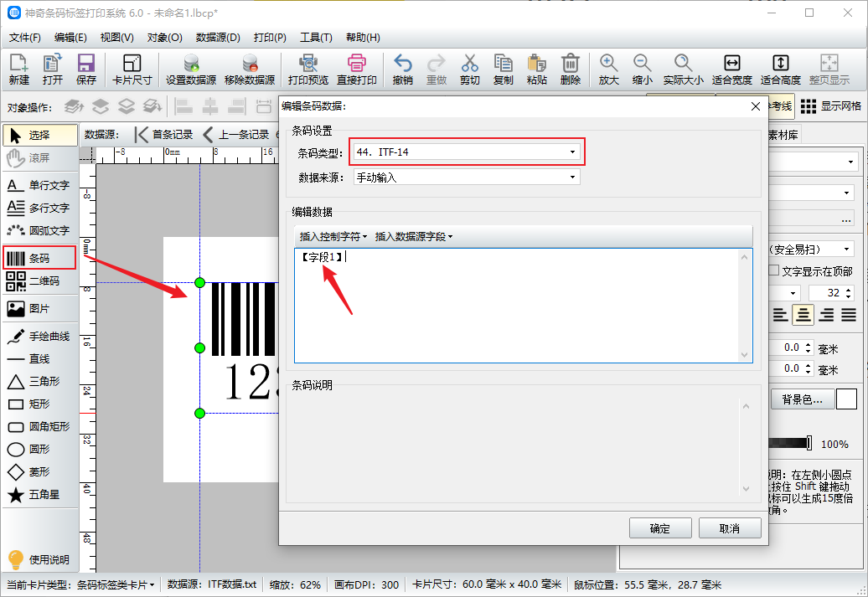Viewport: 868px width, 597px height.
Task: Open 当前卡片类型 status bar dropdown
Action: click(x=116, y=584)
